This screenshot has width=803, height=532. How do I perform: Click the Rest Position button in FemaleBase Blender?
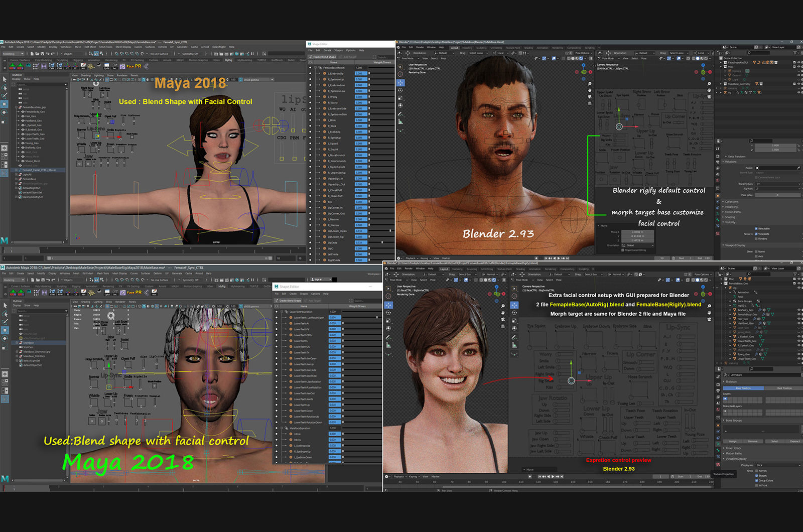[784, 388]
